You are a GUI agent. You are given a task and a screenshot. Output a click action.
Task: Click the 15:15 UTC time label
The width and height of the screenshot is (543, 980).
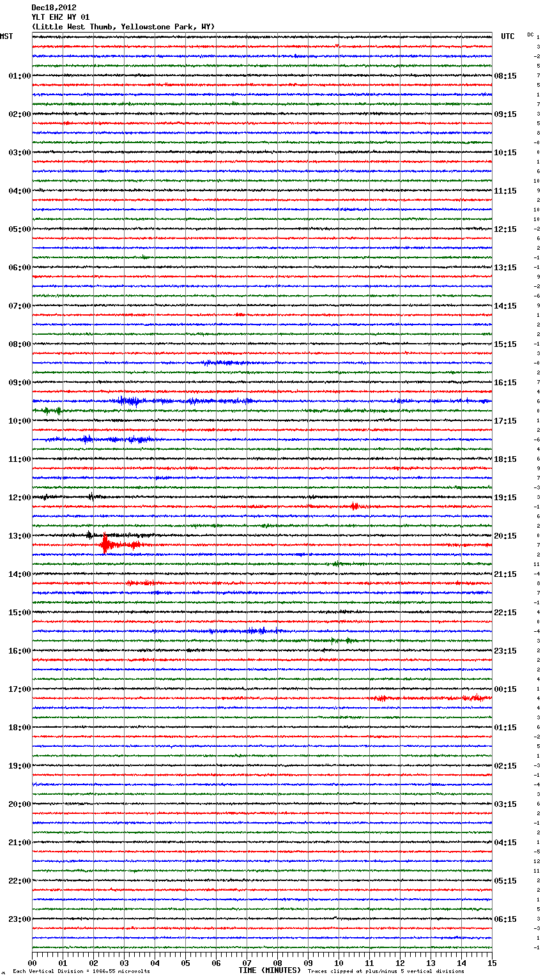click(x=505, y=344)
